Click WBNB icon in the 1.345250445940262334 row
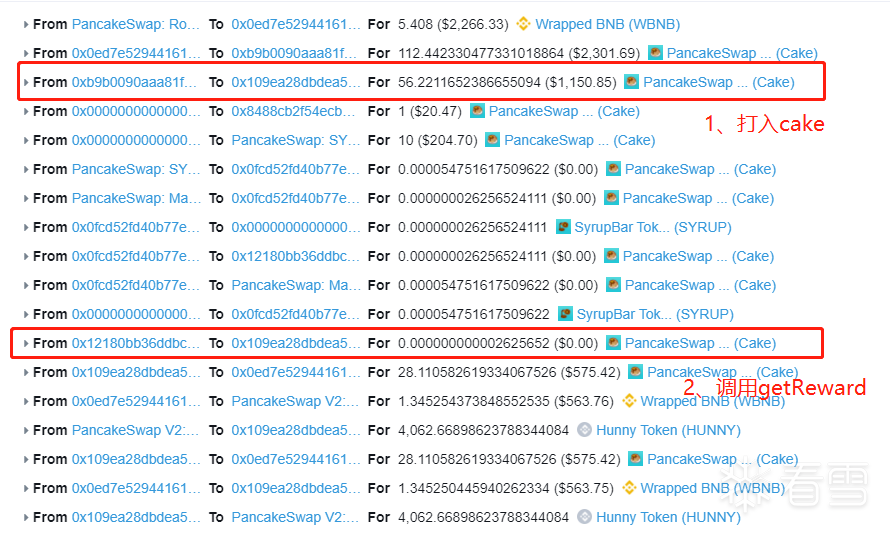The image size is (890, 537). click(x=629, y=488)
